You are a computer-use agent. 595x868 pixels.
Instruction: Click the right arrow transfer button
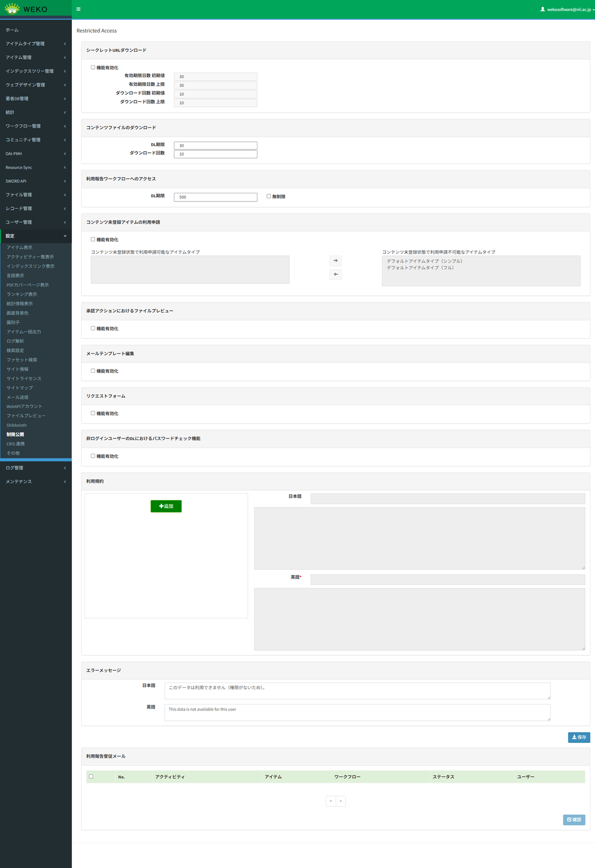[335, 261]
